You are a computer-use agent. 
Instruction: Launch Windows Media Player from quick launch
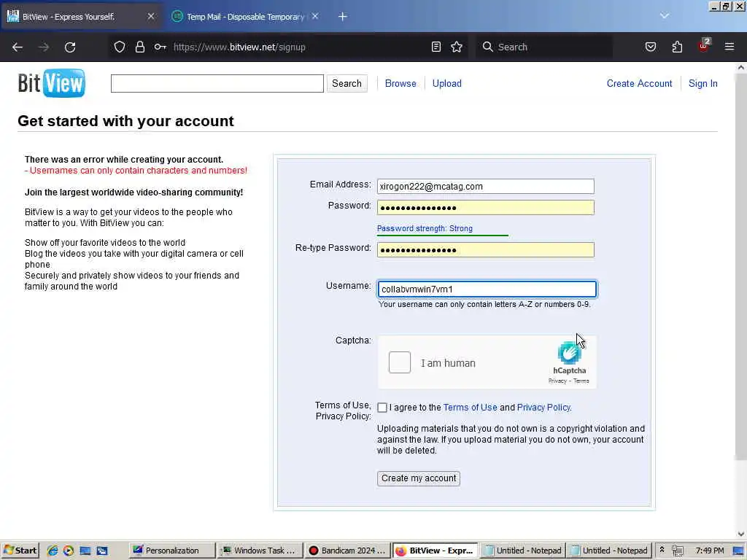pos(69,551)
